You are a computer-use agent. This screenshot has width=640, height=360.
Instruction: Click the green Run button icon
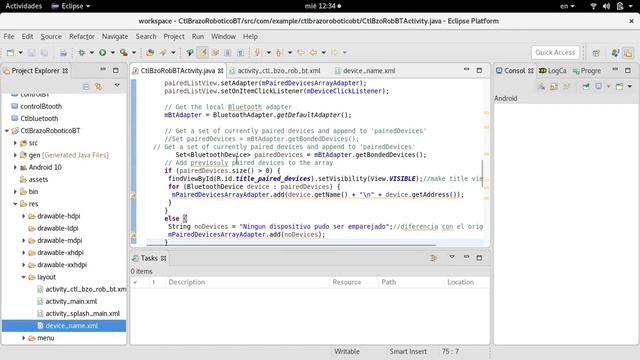(x=102, y=53)
